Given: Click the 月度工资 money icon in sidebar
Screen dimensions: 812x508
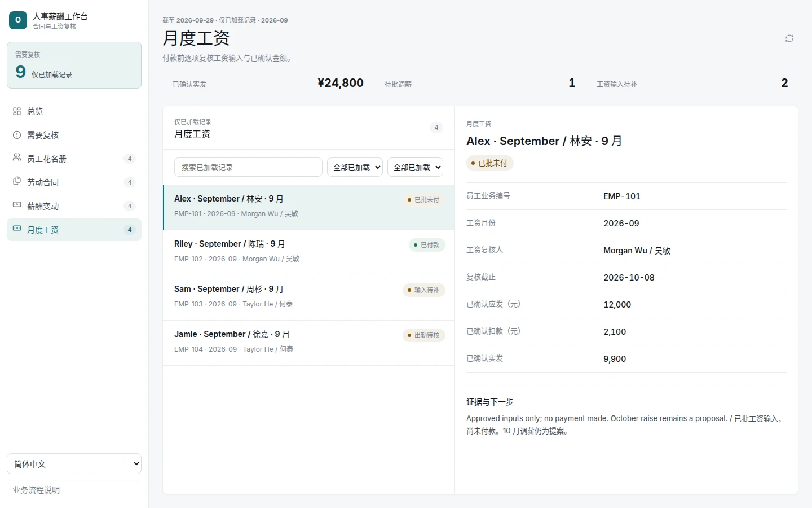Looking at the screenshot, I should 17,229.
